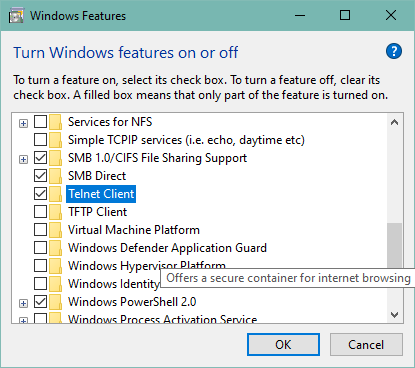Click the folder icon beside Telnet Client
This screenshot has height=368, width=415.
[55, 194]
